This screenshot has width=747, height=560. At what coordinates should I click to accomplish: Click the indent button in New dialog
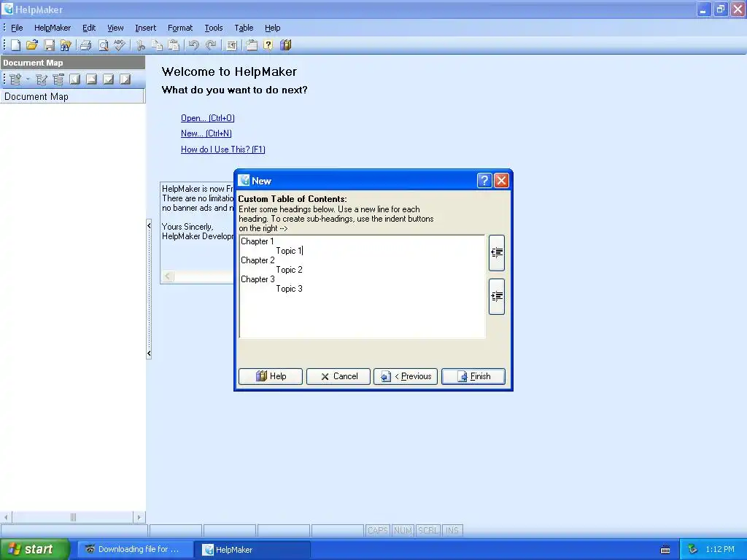point(496,297)
